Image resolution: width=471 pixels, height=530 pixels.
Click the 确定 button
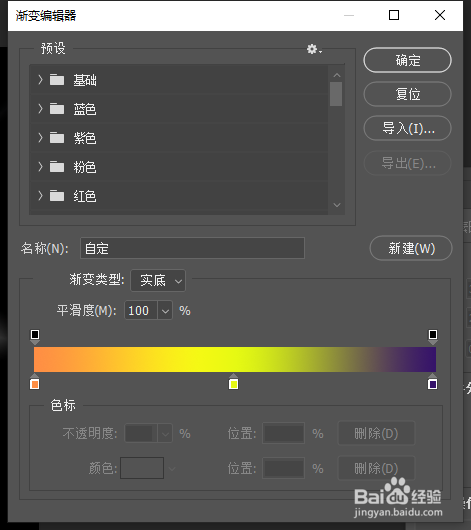pos(407,60)
